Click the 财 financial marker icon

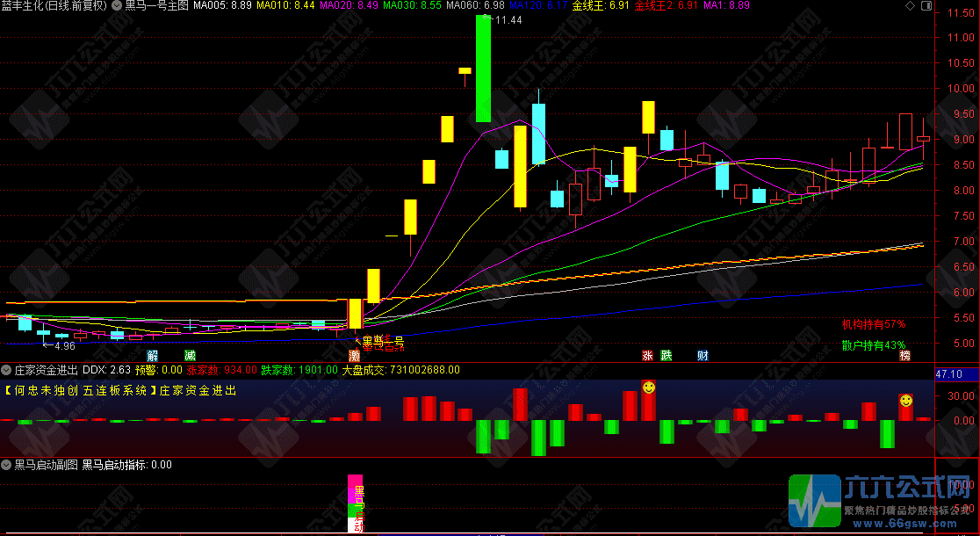pos(703,356)
